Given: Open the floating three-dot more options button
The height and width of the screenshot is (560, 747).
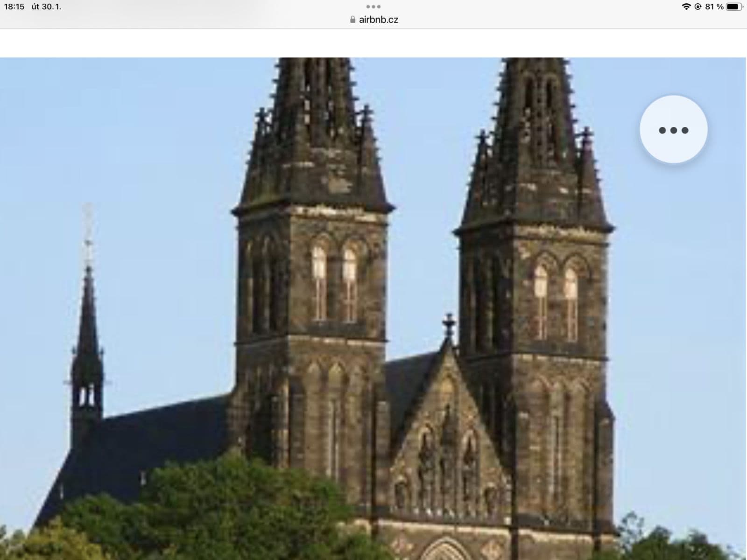Looking at the screenshot, I should click(673, 130).
